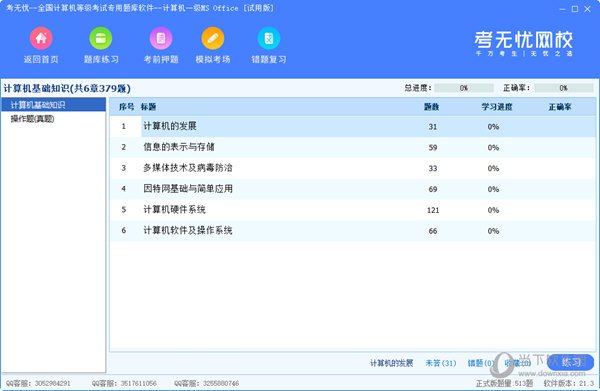The width and height of the screenshot is (600, 391).
Task: Select chapter row 信息的表示与存储
Action: click(x=353, y=147)
